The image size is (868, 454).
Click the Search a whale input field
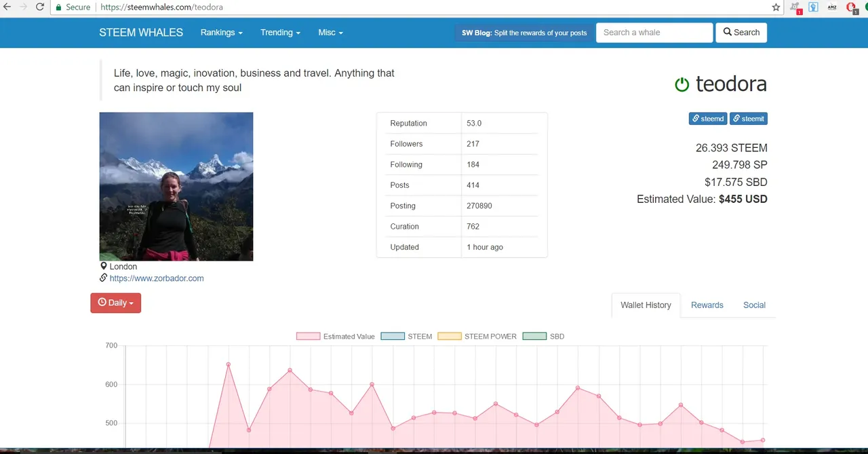pyautogui.click(x=654, y=33)
